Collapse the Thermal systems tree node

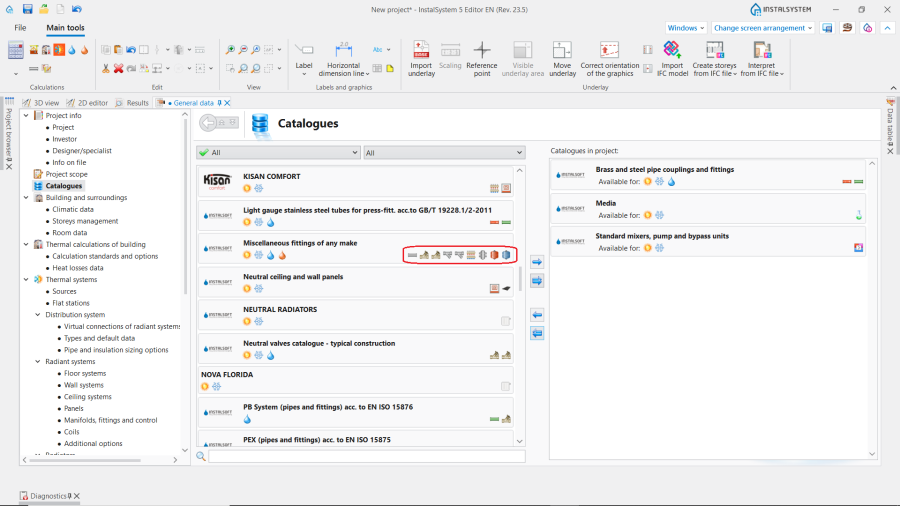(26, 279)
